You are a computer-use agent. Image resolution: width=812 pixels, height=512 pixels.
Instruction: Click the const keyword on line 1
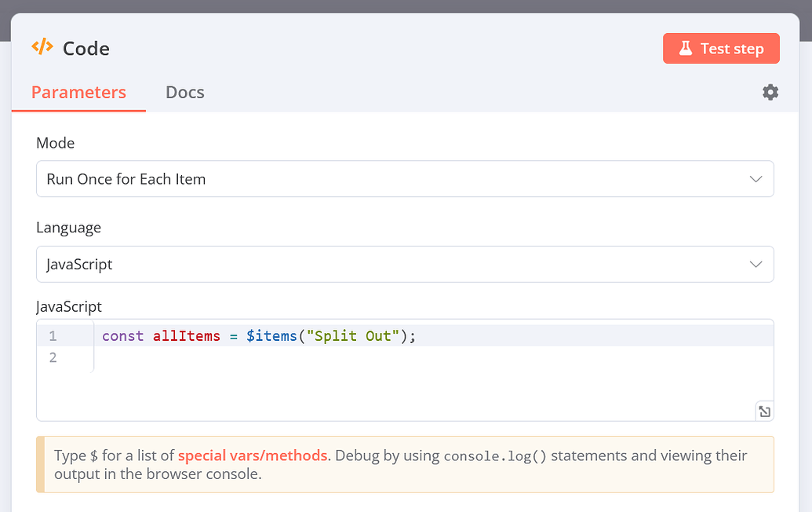(123, 335)
